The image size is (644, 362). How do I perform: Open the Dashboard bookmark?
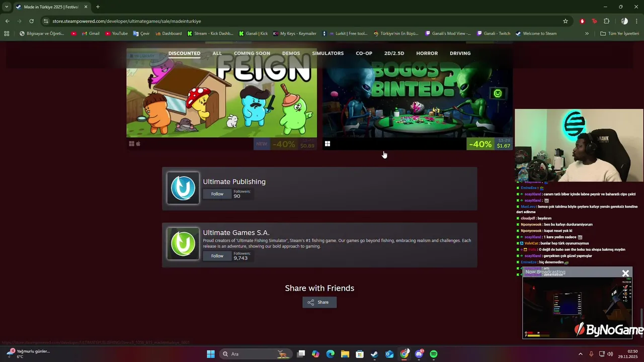coord(169,34)
